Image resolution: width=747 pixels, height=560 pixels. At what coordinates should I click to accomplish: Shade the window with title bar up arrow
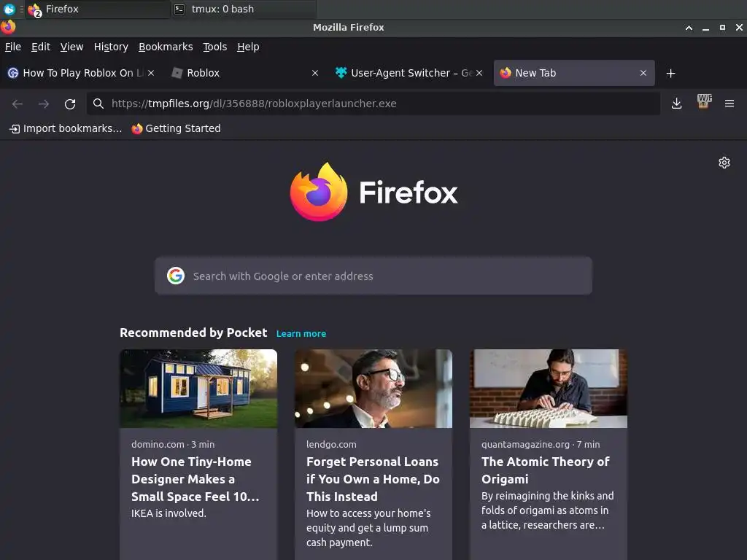coord(689,28)
